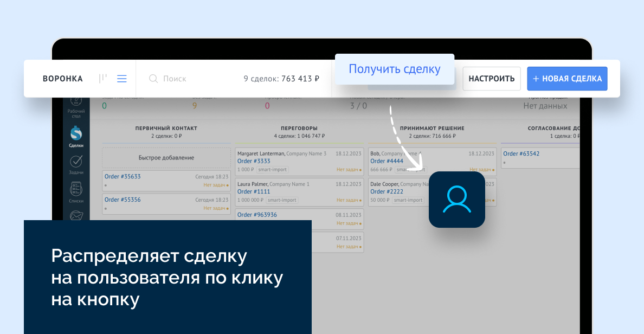Switch to pipeline kanban view icon
644x334 pixels.
pos(102,78)
